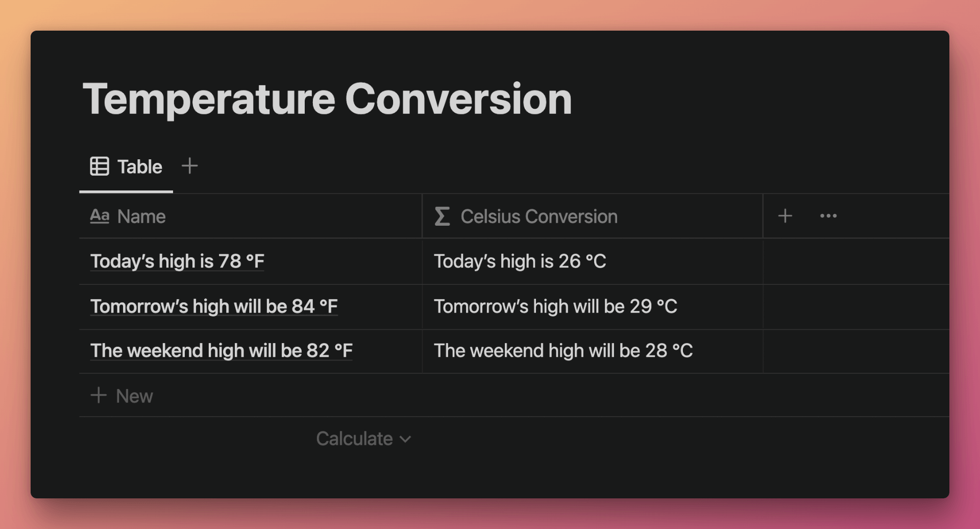Open the Calculate dropdown under Name column

click(x=363, y=439)
